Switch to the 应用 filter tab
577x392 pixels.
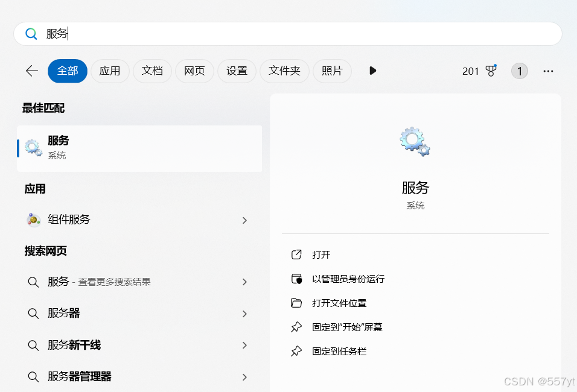[110, 71]
